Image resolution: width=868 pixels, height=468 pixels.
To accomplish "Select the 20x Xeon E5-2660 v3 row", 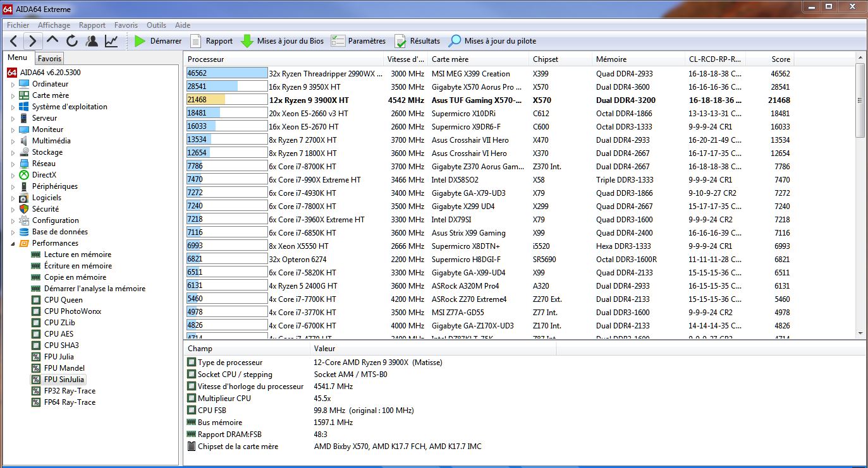I will (488, 113).
